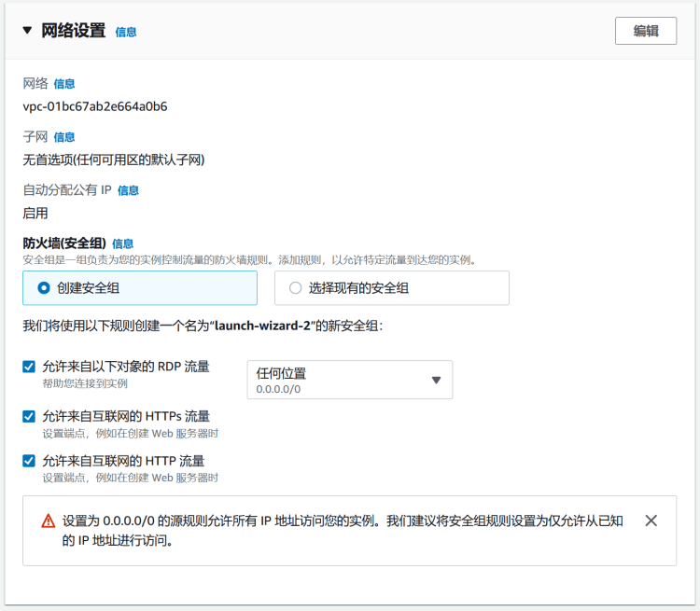The width and height of the screenshot is (700, 611).
Task: Click the 无首选项 subnet value text
Action: point(113,160)
